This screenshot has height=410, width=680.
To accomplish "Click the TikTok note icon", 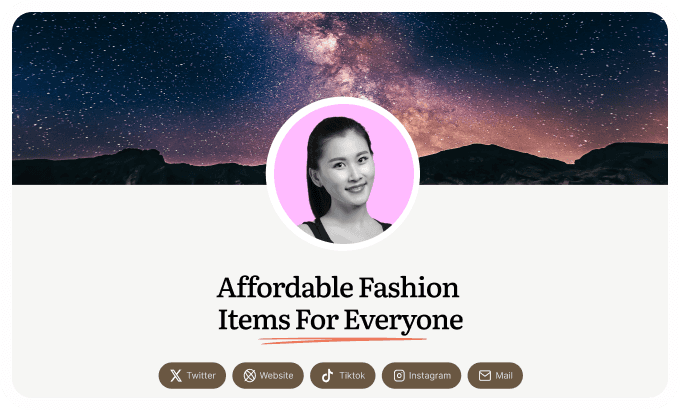I will point(327,376).
